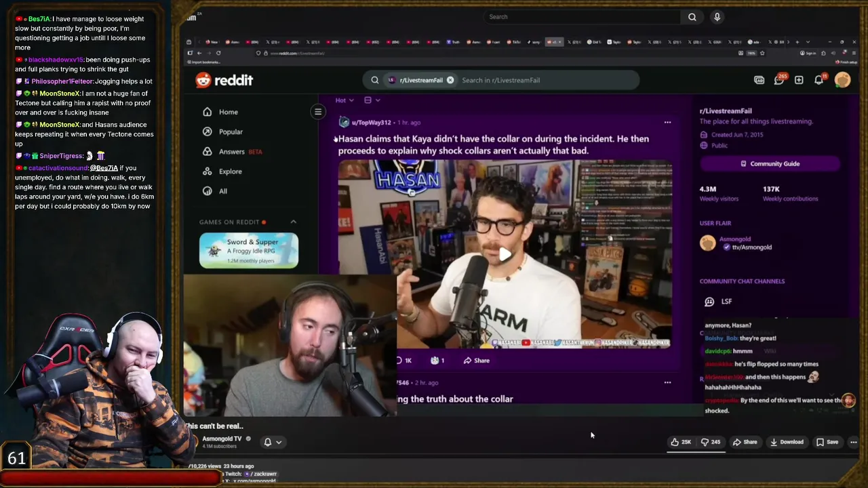Open notification bell dropdown for Asmongold TV

point(273,442)
